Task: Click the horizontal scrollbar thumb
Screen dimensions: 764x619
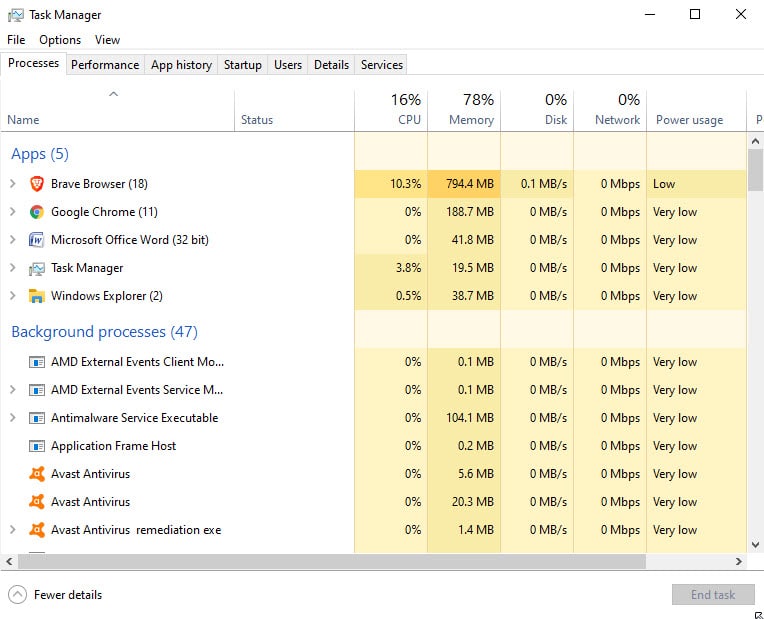Action: (x=332, y=561)
